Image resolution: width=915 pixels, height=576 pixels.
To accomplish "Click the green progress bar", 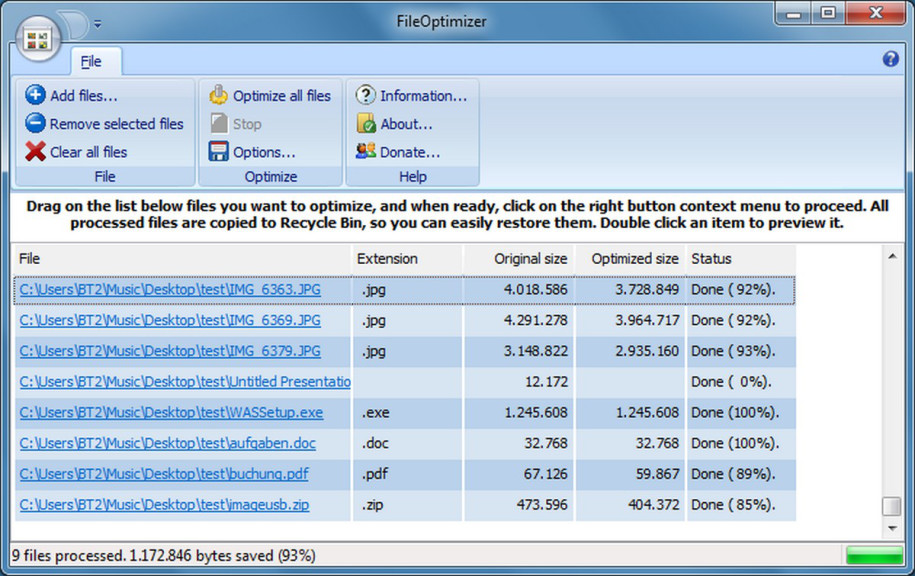I will [x=873, y=555].
